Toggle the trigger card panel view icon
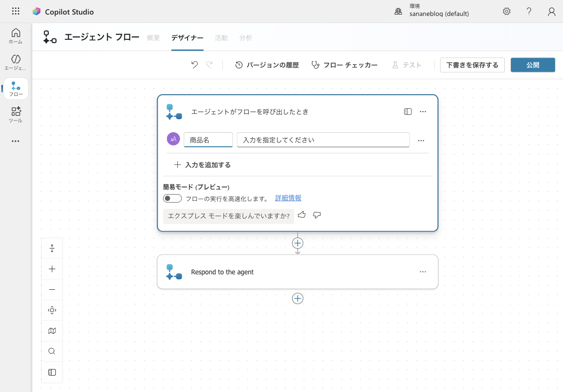Viewport: 563px width, 392px height. pyautogui.click(x=408, y=112)
